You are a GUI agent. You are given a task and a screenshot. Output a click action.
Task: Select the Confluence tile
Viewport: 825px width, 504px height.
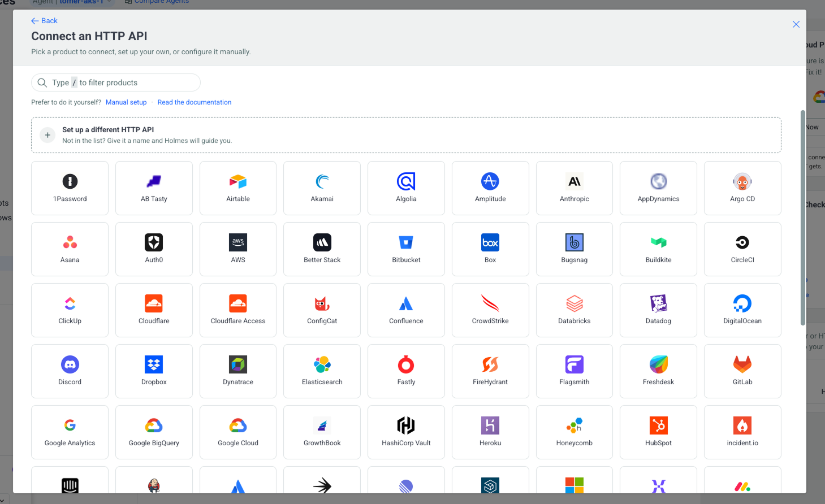point(406,310)
